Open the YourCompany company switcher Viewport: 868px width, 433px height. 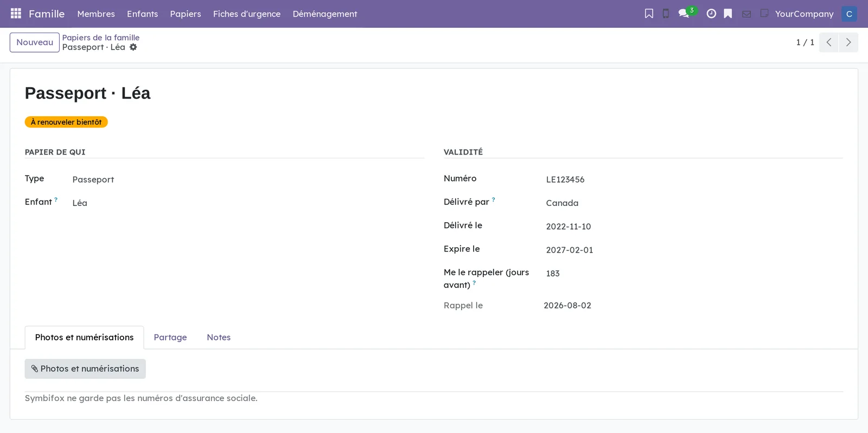click(x=805, y=14)
